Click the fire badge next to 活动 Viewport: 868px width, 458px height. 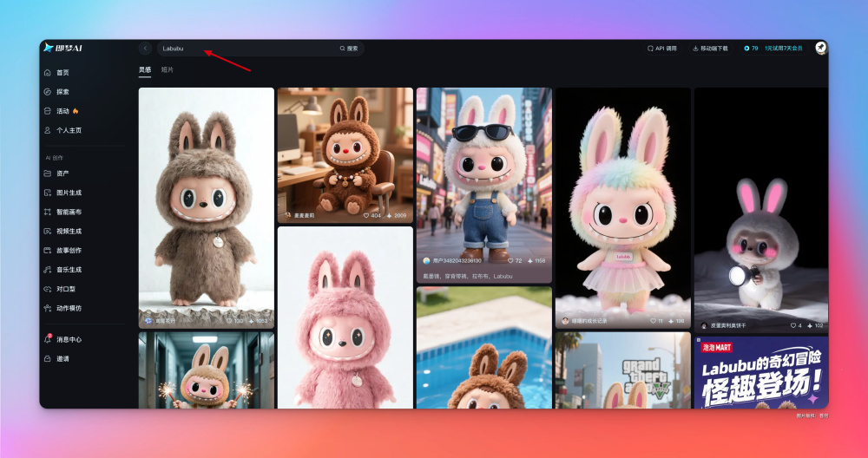coord(76,111)
